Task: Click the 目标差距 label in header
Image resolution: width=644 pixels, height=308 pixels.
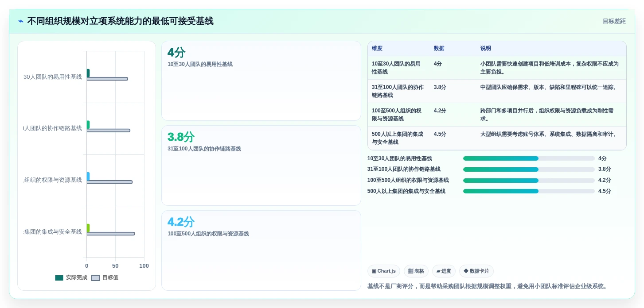Action: pos(614,21)
